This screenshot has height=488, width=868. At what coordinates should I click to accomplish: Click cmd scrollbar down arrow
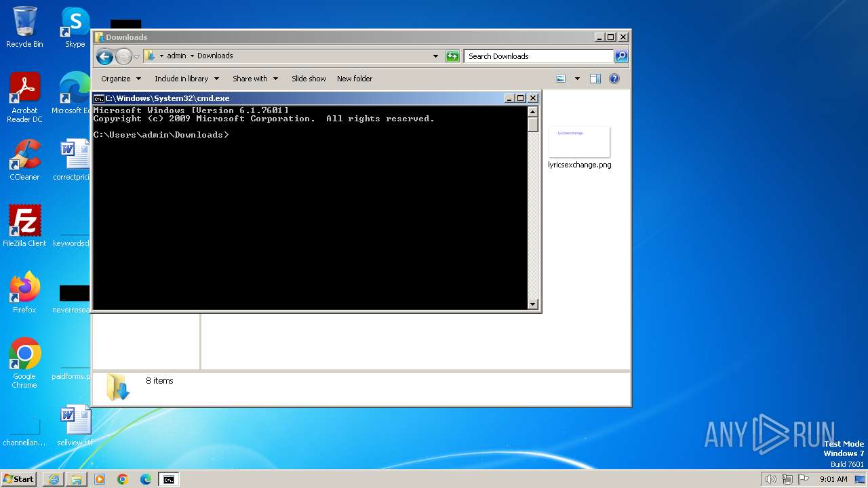pos(532,304)
